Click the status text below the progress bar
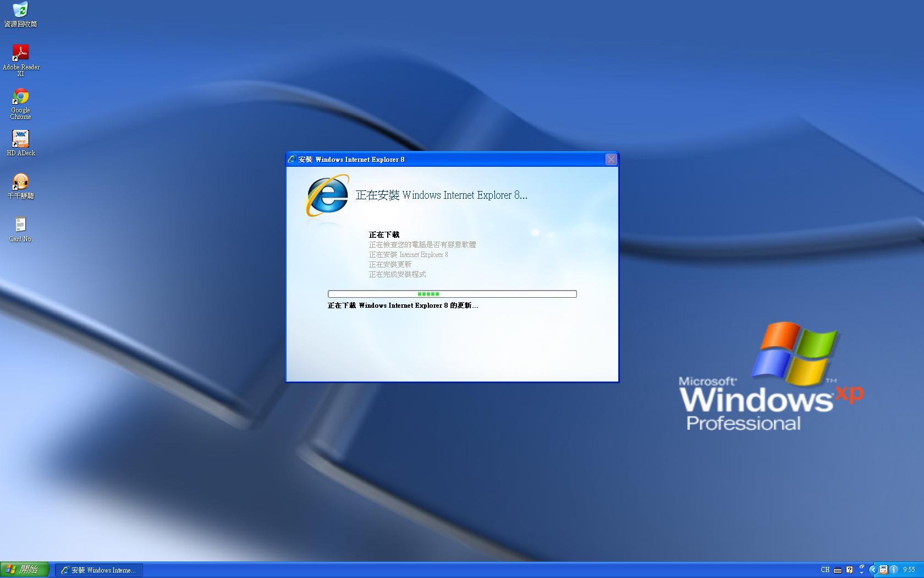The width and height of the screenshot is (924, 578). click(403, 306)
